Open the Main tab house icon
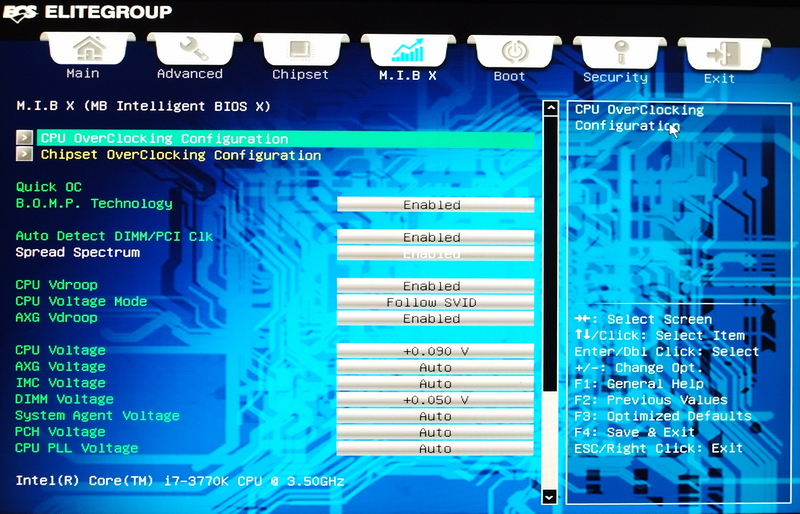This screenshot has height=514, width=800. pos(89,50)
